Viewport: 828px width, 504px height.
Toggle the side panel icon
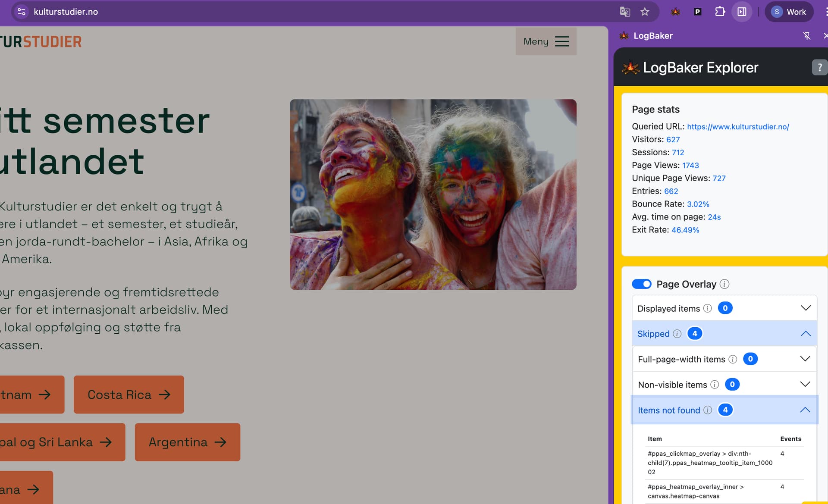coord(742,12)
